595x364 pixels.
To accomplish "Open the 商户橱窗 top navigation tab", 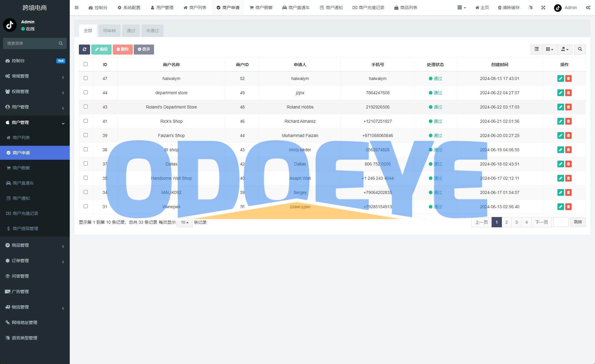I will point(261,8).
